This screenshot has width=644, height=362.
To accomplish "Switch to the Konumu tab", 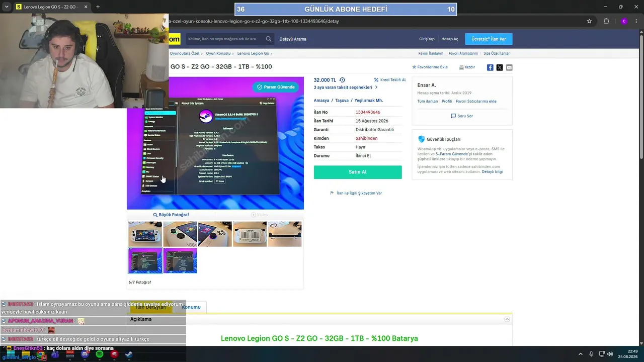I will tap(191, 307).
